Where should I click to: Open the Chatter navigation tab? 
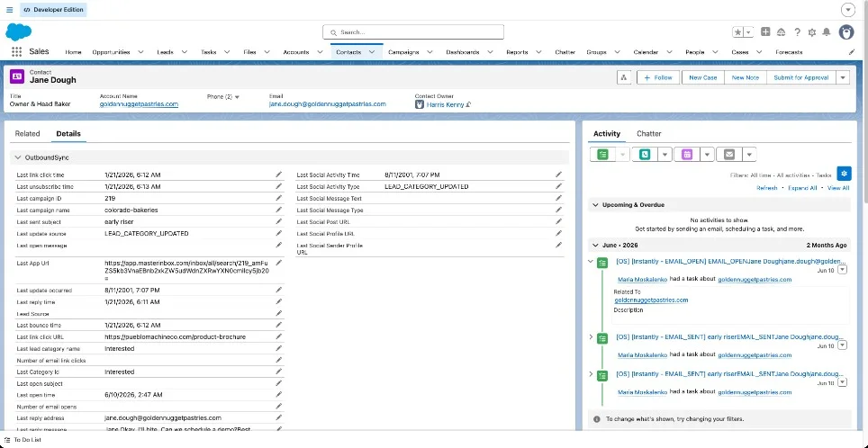[565, 52]
